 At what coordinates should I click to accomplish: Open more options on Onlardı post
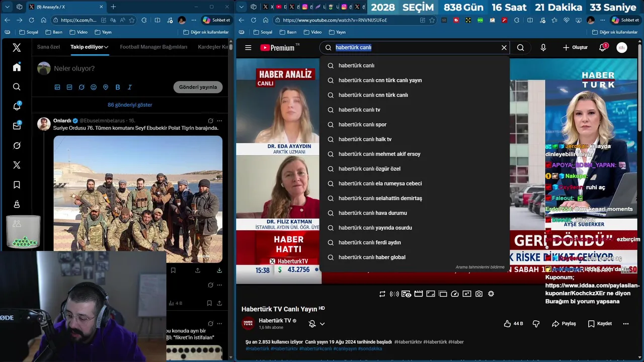219,121
